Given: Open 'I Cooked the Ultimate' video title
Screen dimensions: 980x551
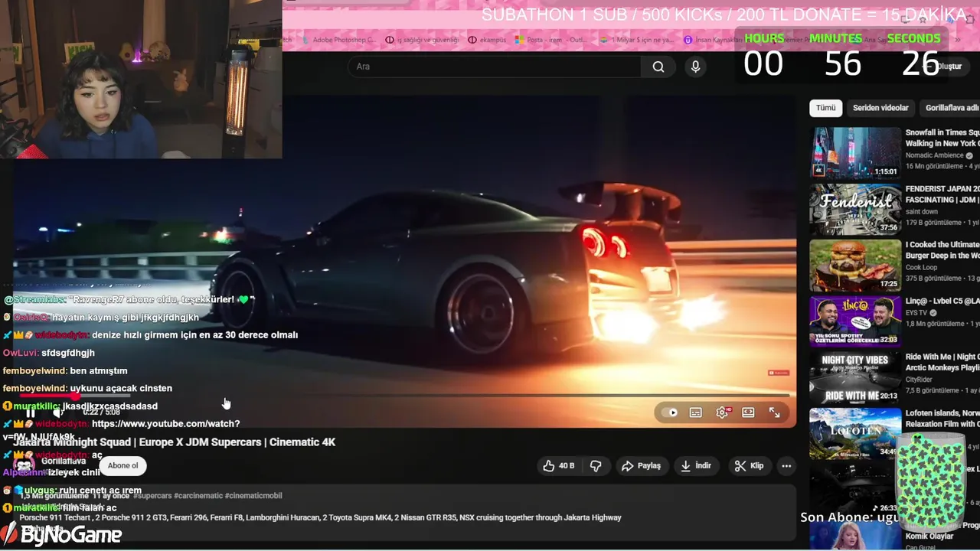Looking at the screenshot, I should coord(942,250).
